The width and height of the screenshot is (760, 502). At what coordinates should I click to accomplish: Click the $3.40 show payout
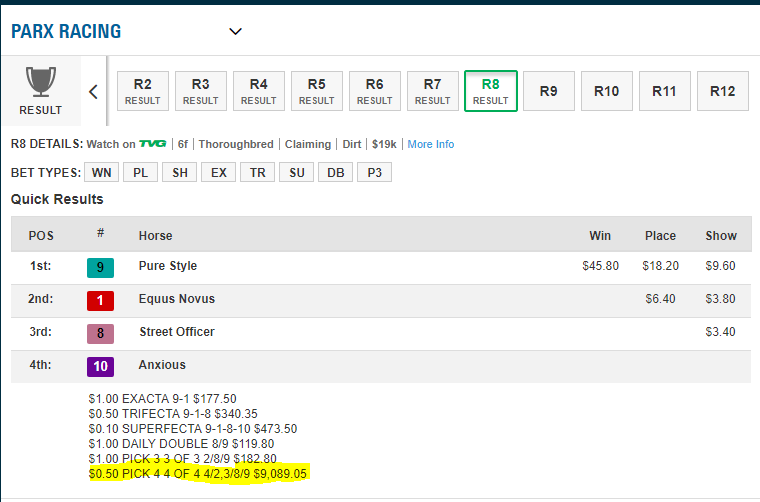[720, 332]
